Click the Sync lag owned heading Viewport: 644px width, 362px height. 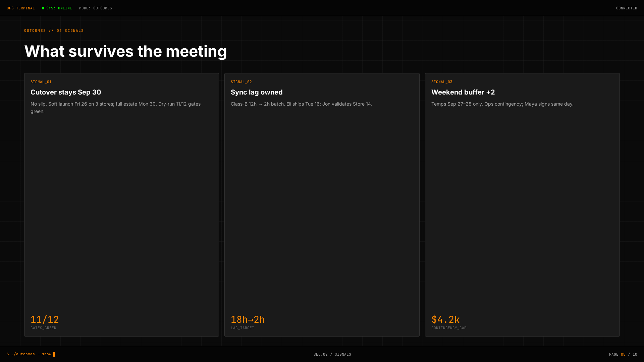click(x=257, y=92)
